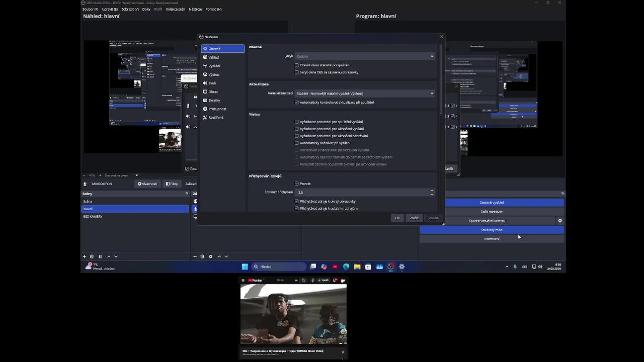Click the music video preview thumbnail

tap(293, 314)
